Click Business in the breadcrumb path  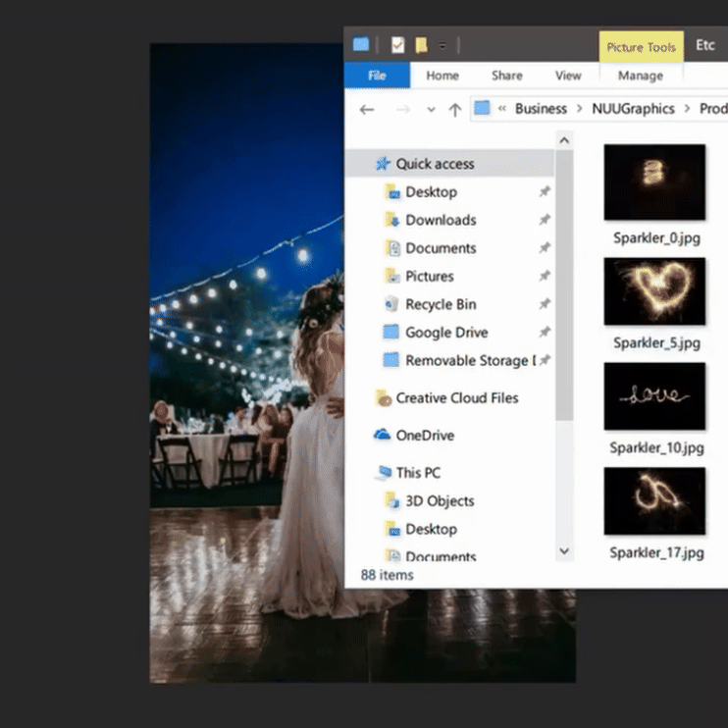(541, 109)
